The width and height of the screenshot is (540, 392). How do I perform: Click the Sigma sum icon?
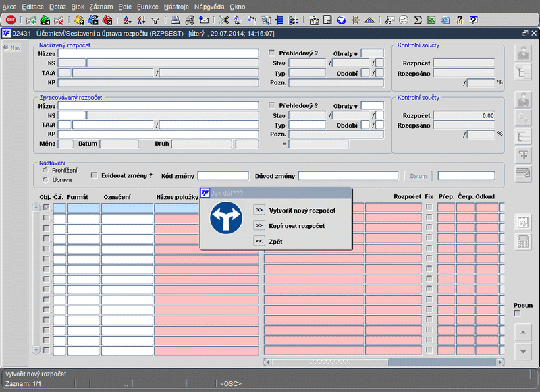(x=418, y=20)
